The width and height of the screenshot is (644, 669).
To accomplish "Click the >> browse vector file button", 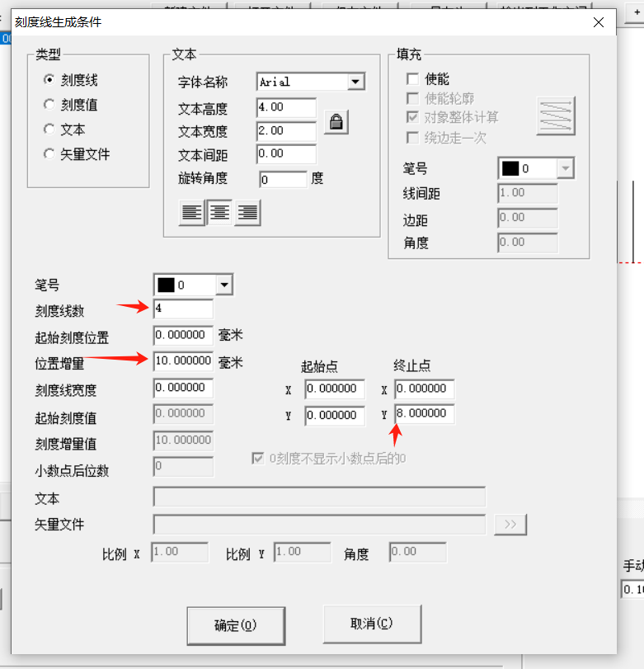I will (x=510, y=525).
